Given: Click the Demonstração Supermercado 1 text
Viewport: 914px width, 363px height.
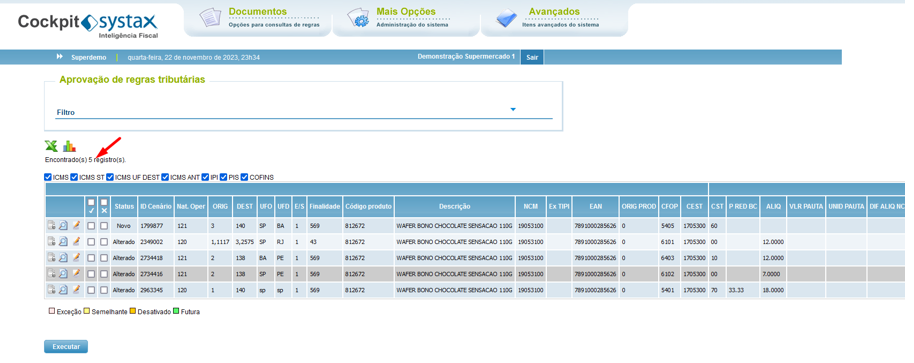Looking at the screenshot, I should [x=466, y=57].
